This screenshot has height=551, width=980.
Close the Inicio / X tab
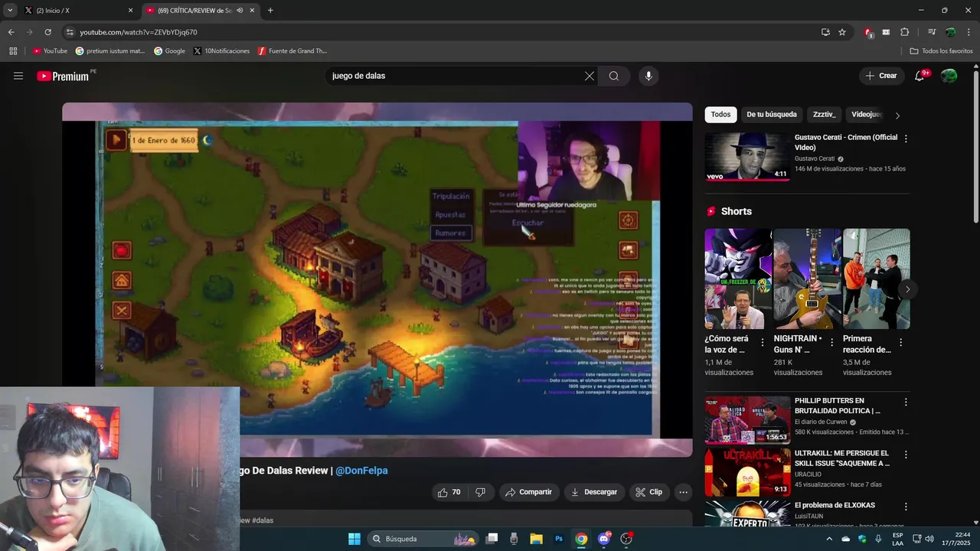pyautogui.click(x=130, y=11)
